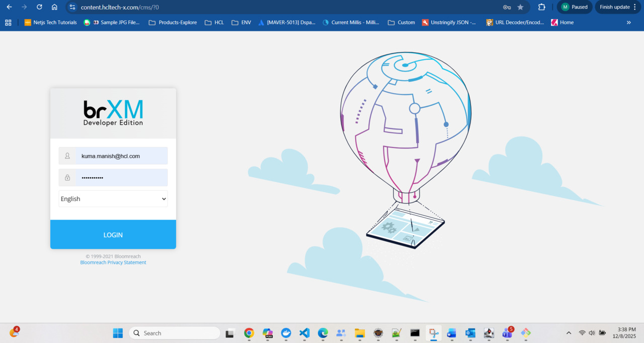Open Sample JPG File bookmark

click(112, 22)
